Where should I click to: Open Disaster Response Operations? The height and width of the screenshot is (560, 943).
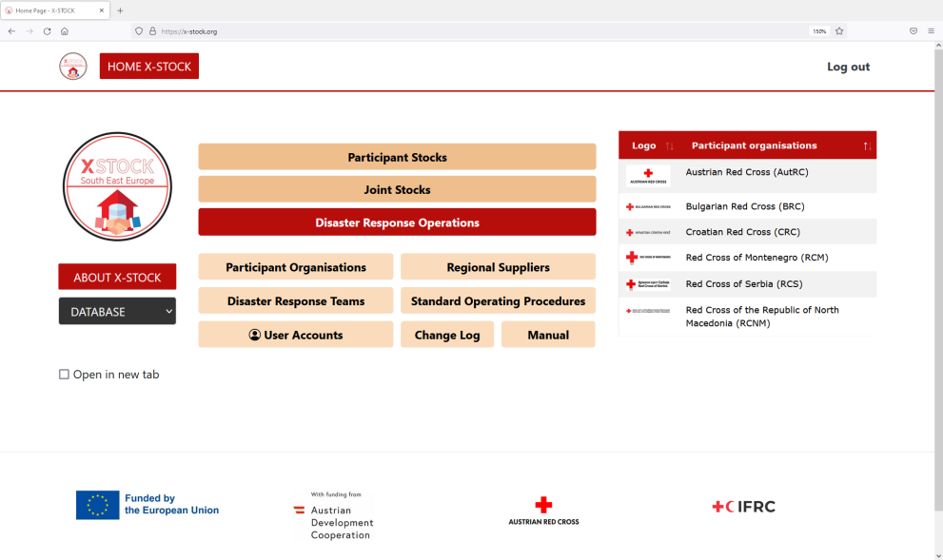[x=397, y=222]
